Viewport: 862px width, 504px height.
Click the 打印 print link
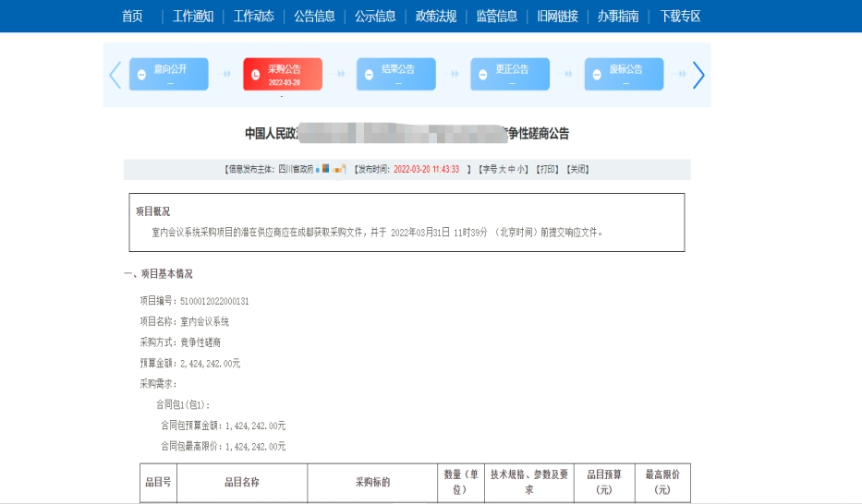548,170
